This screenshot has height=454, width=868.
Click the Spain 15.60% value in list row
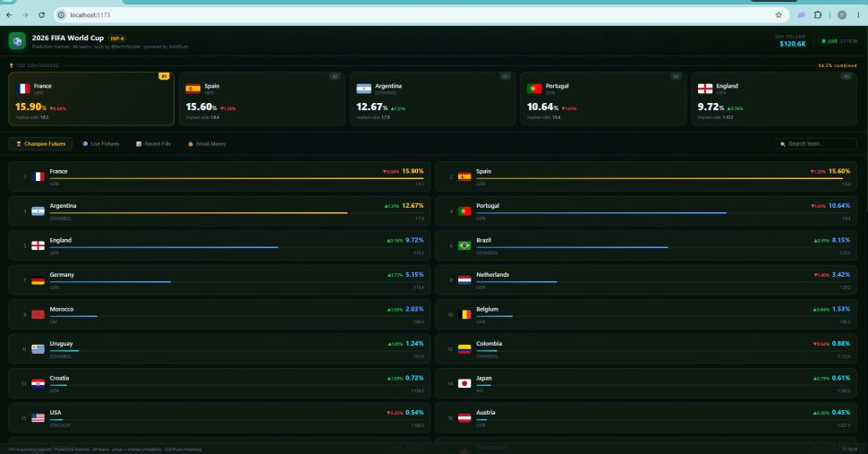click(839, 171)
